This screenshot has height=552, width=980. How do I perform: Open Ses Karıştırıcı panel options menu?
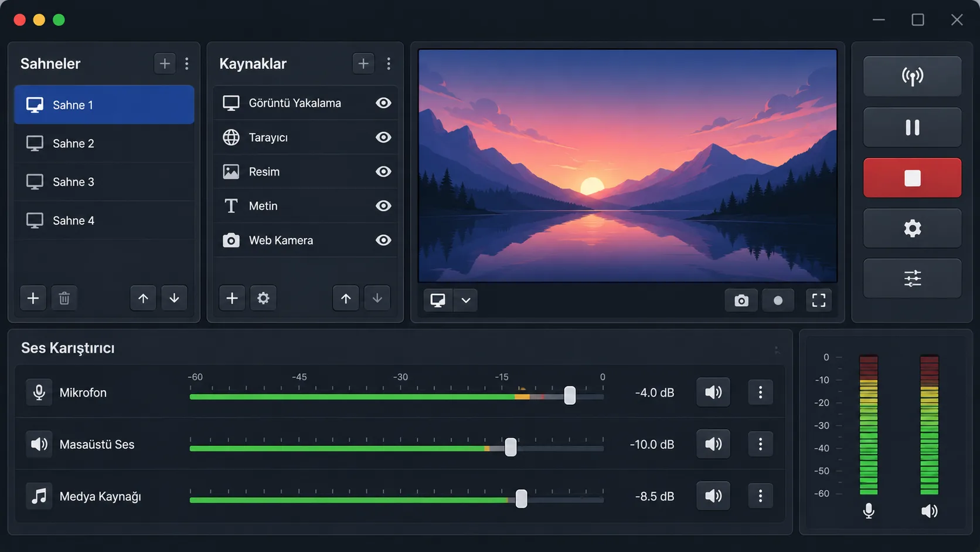tap(777, 350)
